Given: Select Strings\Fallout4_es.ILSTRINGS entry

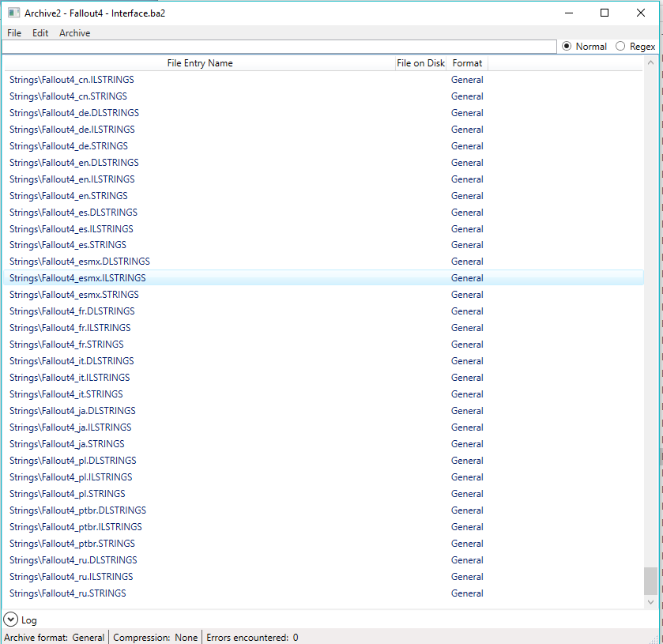Looking at the screenshot, I should 323,229.
